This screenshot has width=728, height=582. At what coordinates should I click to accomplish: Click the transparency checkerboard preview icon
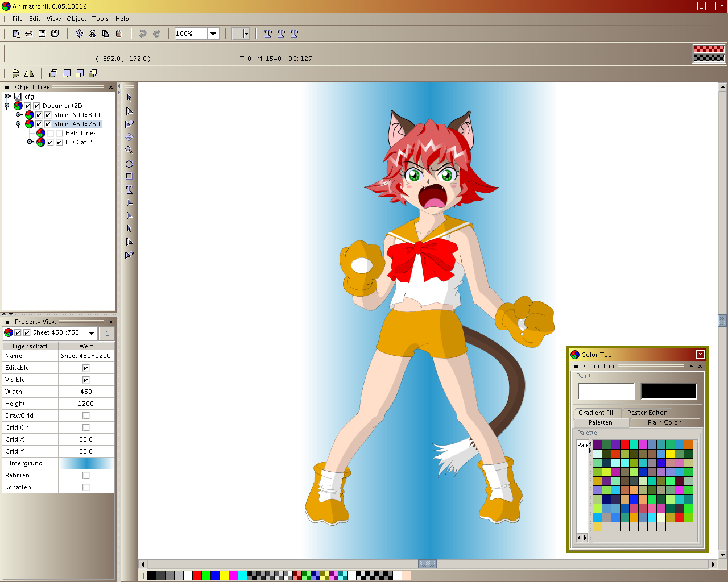pos(709,53)
